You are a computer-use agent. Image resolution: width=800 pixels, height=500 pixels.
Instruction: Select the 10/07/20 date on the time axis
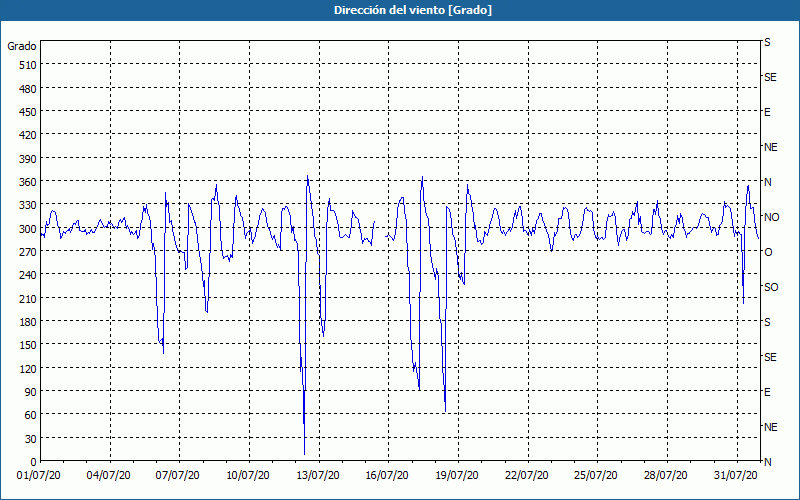tap(247, 476)
